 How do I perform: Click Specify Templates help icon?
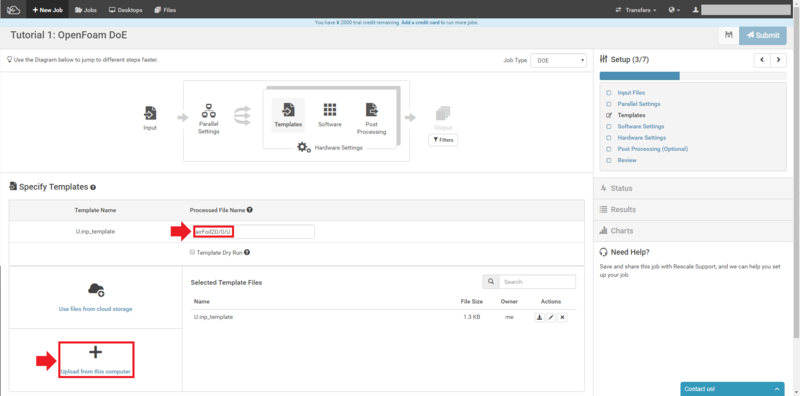tap(93, 188)
